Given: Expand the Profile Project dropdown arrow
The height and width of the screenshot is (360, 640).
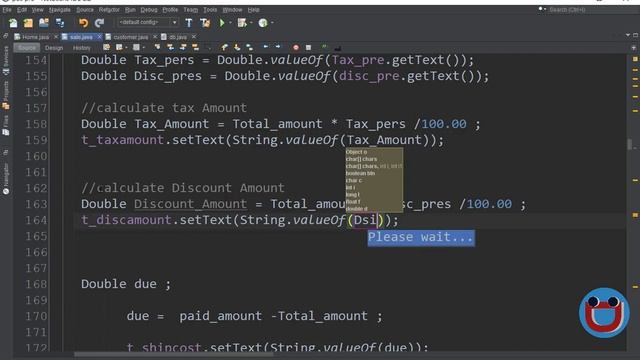Looking at the screenshot, I should click(272, 23).
